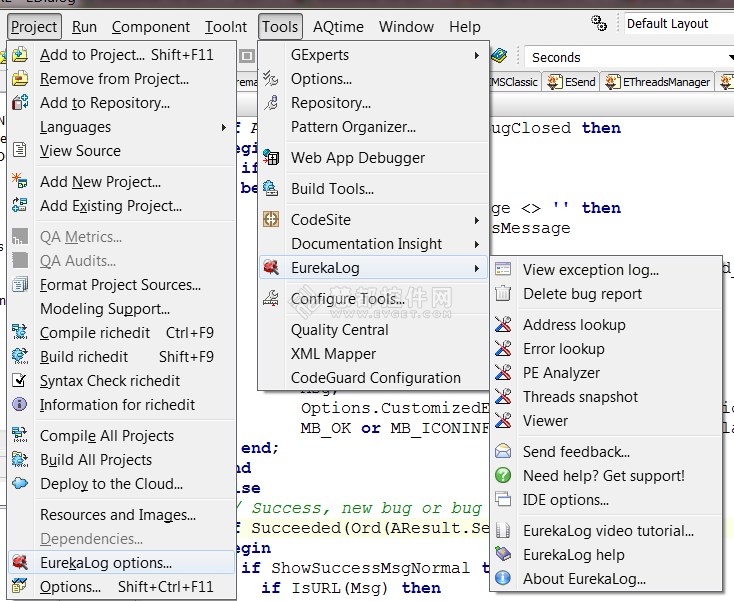Click the desktop layout gears icon

click(x=599, y=23)
